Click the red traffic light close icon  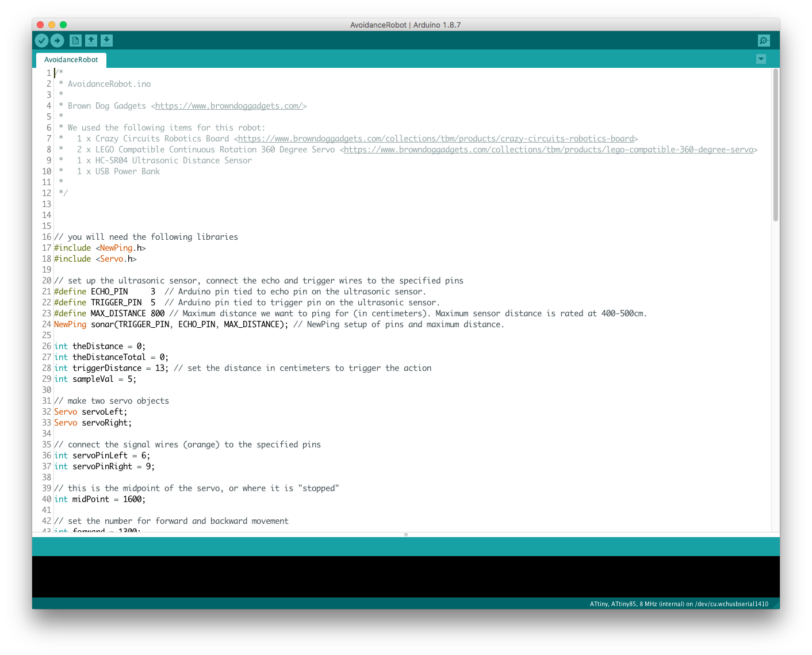pyautogui.click(x=40, y=25)
